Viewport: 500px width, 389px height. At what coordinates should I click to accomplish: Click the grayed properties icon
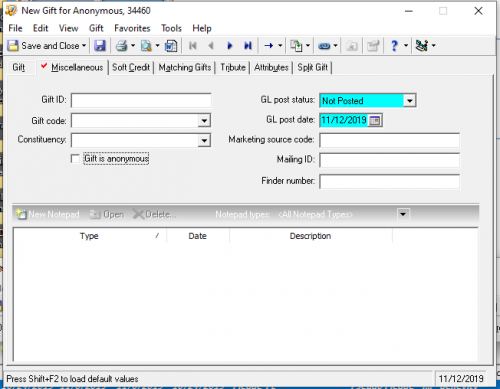(373, 46)
